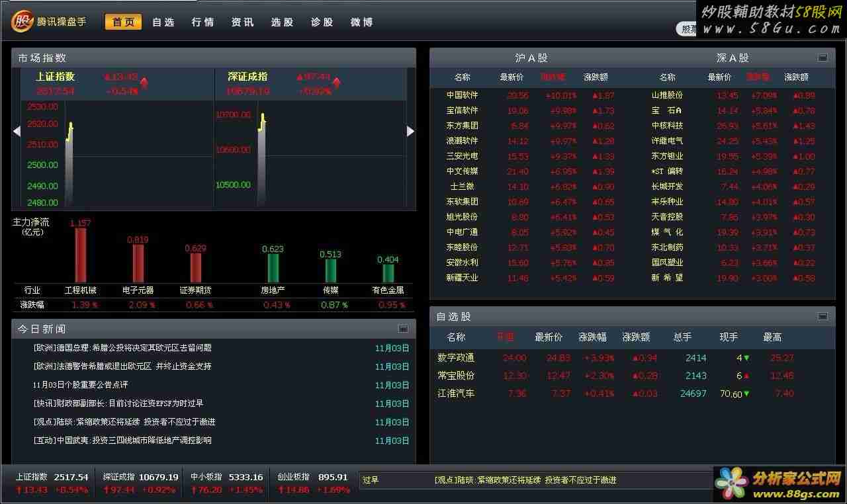847x504 pixels.
Task: Switch to the 自选 tab
Action: pyautogui.click(x=163, y=22)
